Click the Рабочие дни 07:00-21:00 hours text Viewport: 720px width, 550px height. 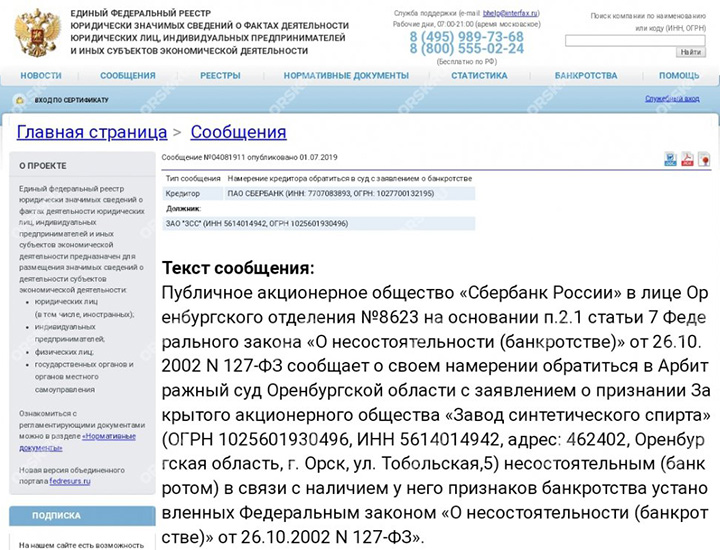click(467, 24)
